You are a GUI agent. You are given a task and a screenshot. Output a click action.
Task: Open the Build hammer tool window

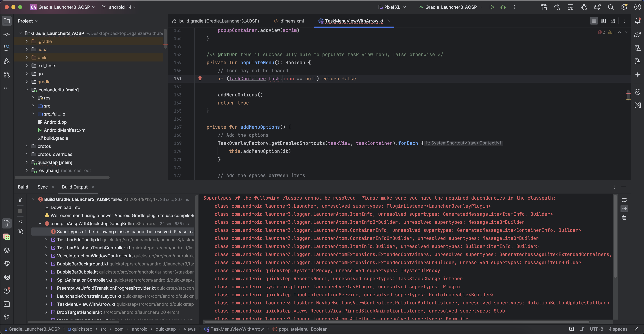click(7, 223)
